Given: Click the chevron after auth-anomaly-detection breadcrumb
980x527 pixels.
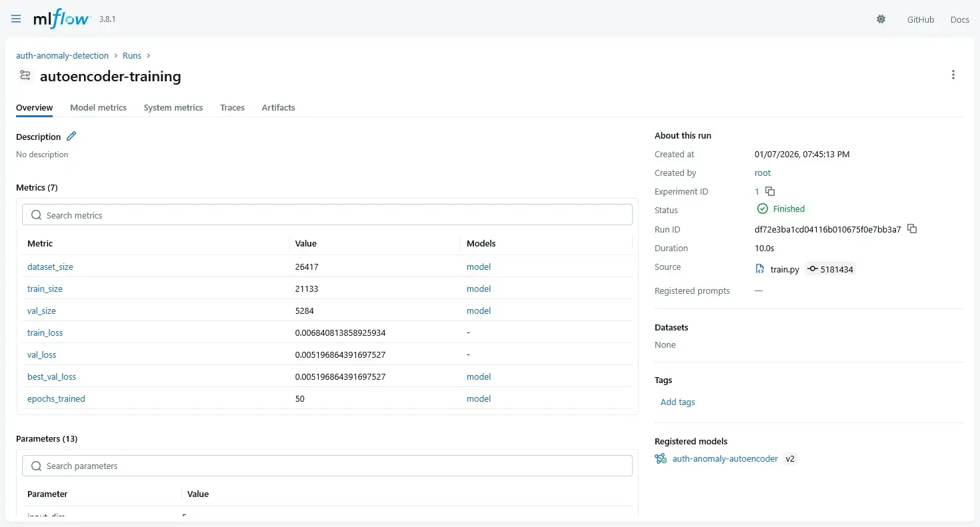Looking at the screenshot, I should 115,55.
